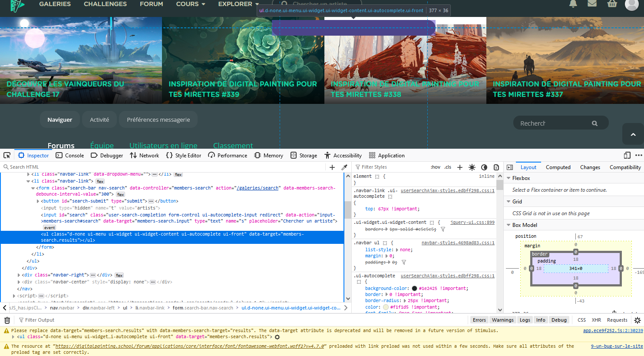This screenshot has height=356, width=644.
Task: Toggle the :hov pseudo-class panel
Action: click(435, 166)
